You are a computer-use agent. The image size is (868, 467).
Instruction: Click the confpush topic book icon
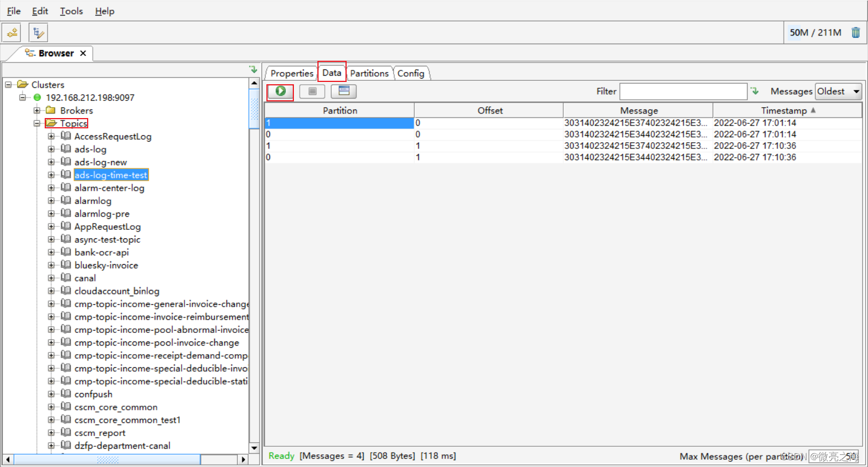click(66, 394)
